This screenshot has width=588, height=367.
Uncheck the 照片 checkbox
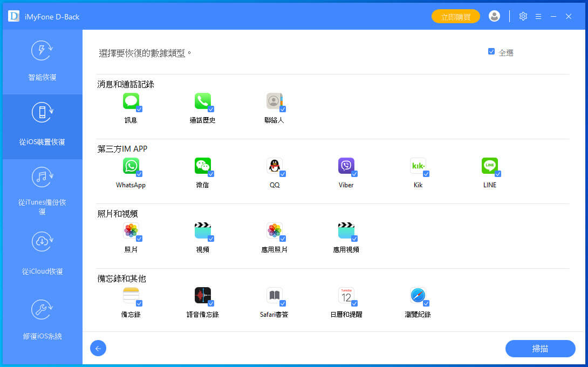click(139, 239)
